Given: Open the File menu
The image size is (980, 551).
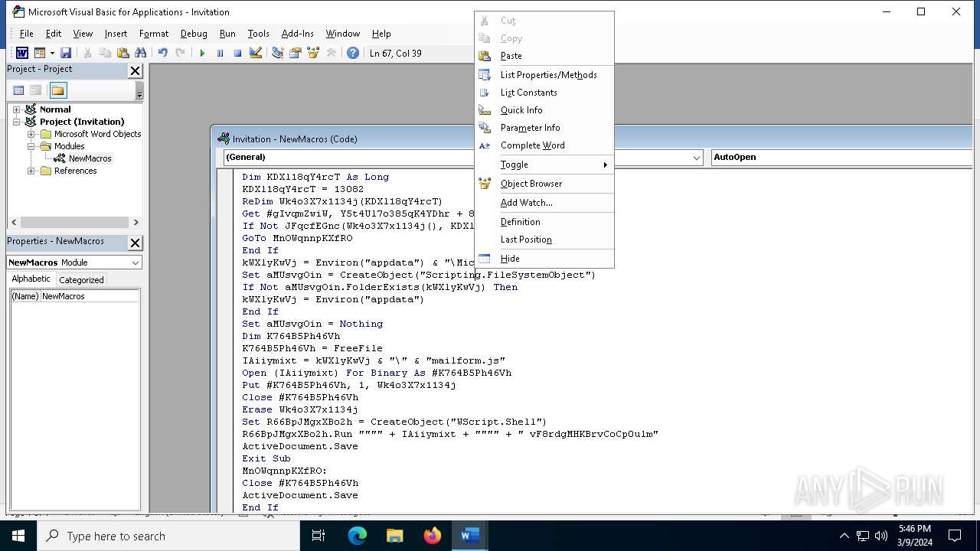Looking at the screenshot, I should point(26,34).
